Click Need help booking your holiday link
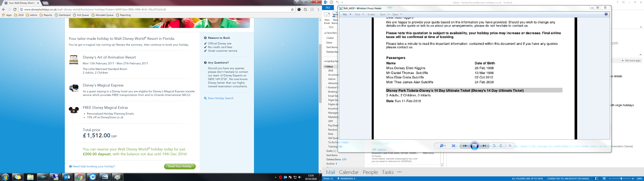The width and height of the screenshot is (644, 181). 92,167
